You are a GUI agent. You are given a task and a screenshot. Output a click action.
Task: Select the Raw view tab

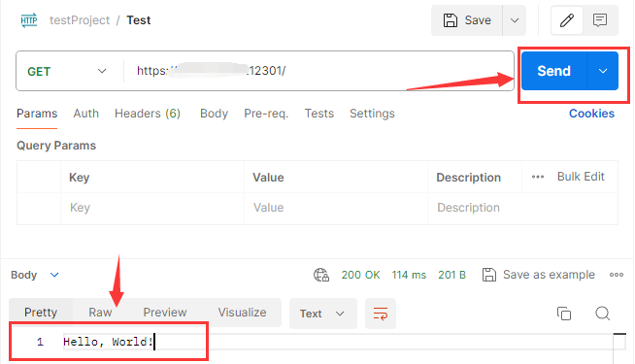coord(100,313)
